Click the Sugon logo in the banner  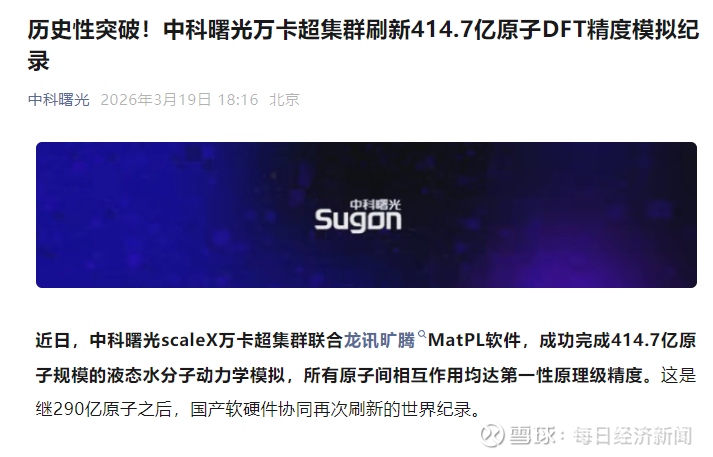tap(358, 216)
